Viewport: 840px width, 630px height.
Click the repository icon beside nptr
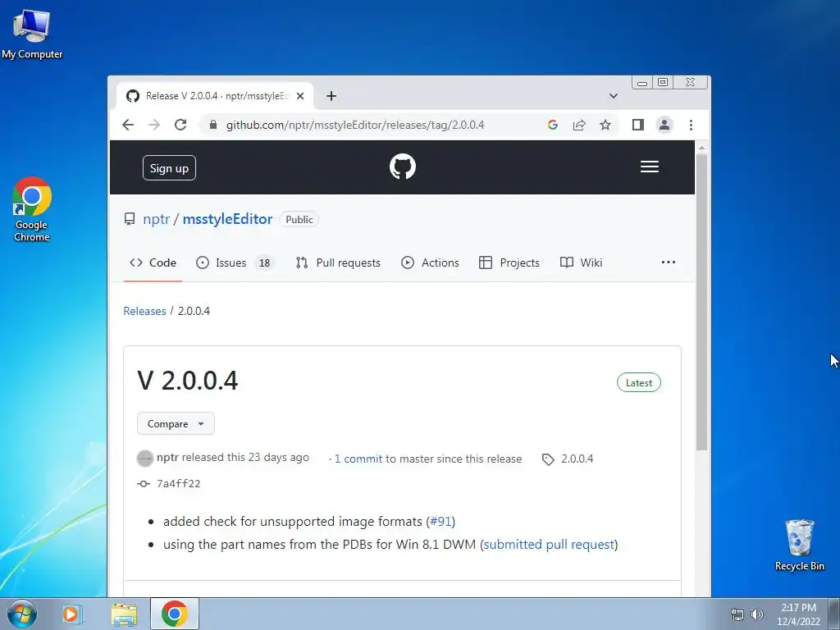130,219
